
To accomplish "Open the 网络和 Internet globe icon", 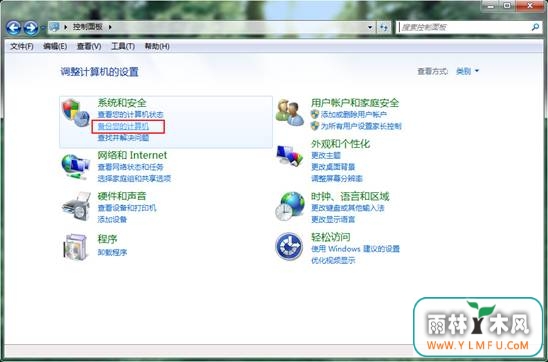I will coord(75,167).
